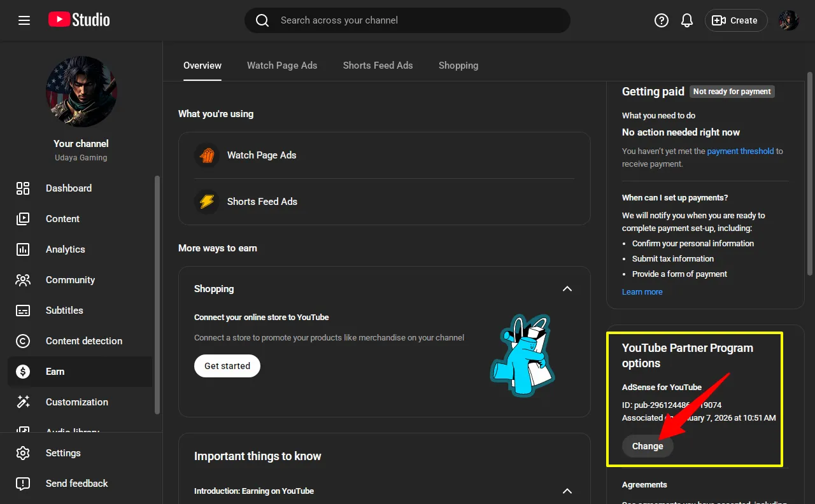Open the Subtitles menu item
Image resolution: width=815 pixels, height=504 pixels.
tap(80, 311)
